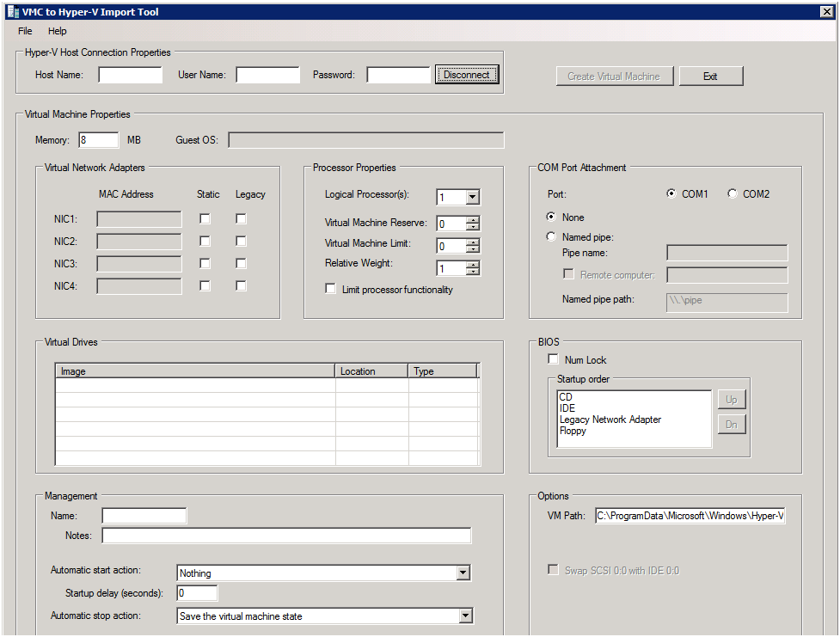Click the NIC2 MAC Address field
840x637 pixels.
(139, 242)
